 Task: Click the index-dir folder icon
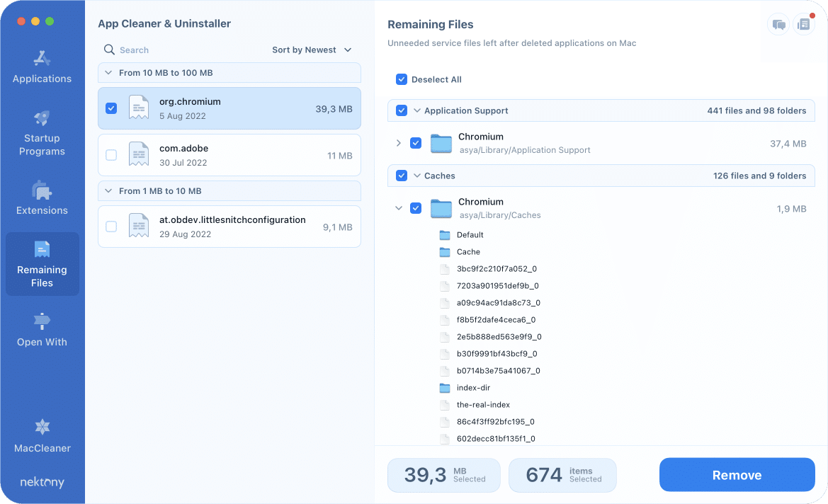445,388
